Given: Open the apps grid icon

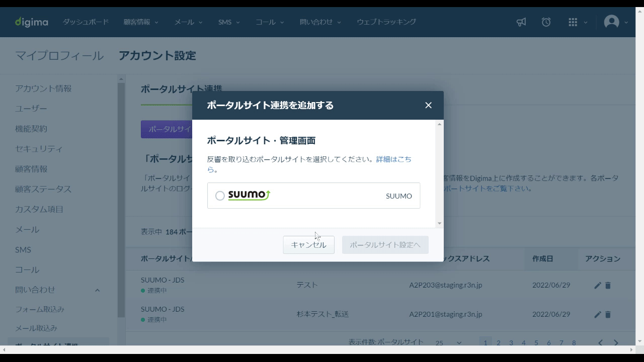Looking at the screenshot, I should click(x=573, y=22).
